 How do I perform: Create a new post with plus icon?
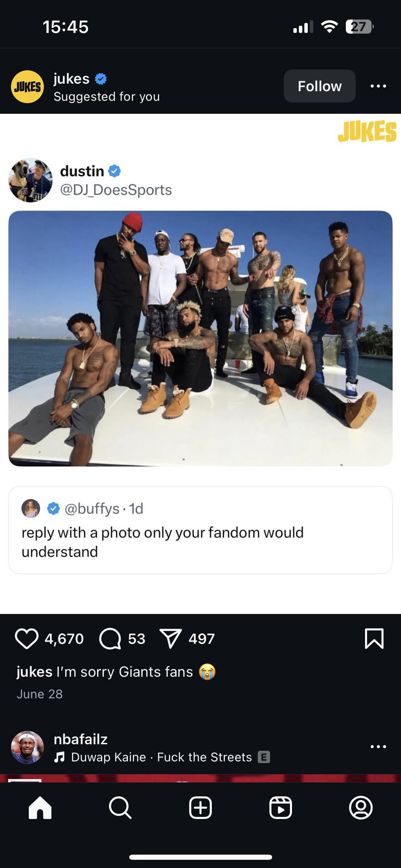click(x=200, y=808)
